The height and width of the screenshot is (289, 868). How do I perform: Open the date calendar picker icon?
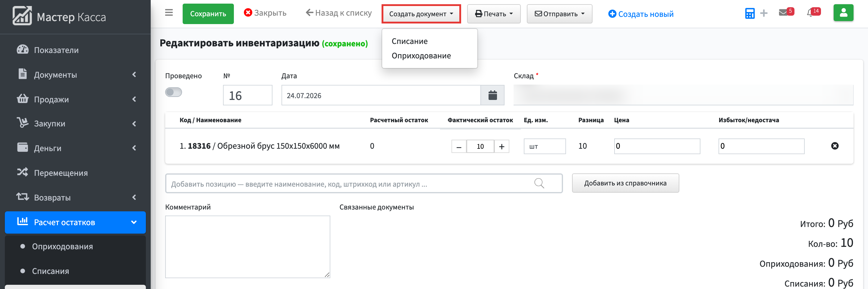[492, 95]
